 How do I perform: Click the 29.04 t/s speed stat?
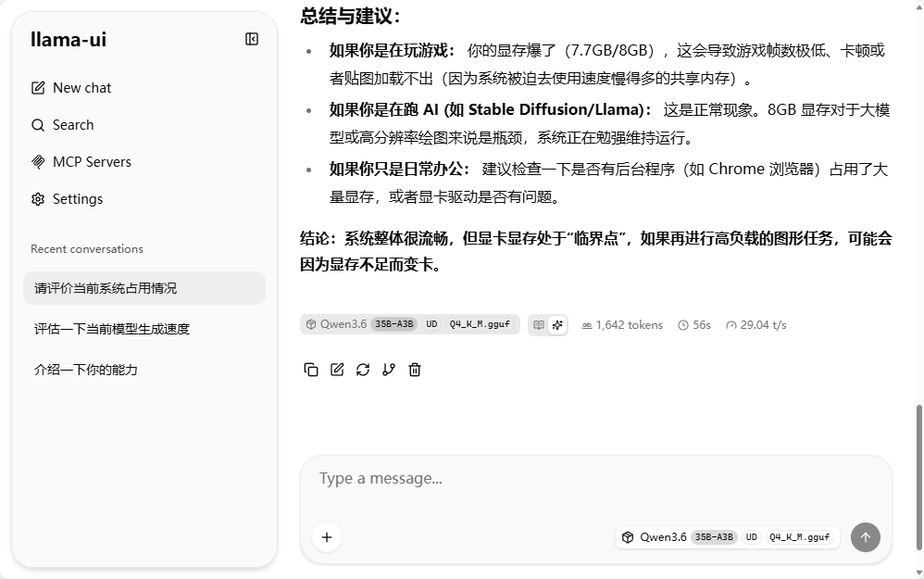[x=756, y=325]
